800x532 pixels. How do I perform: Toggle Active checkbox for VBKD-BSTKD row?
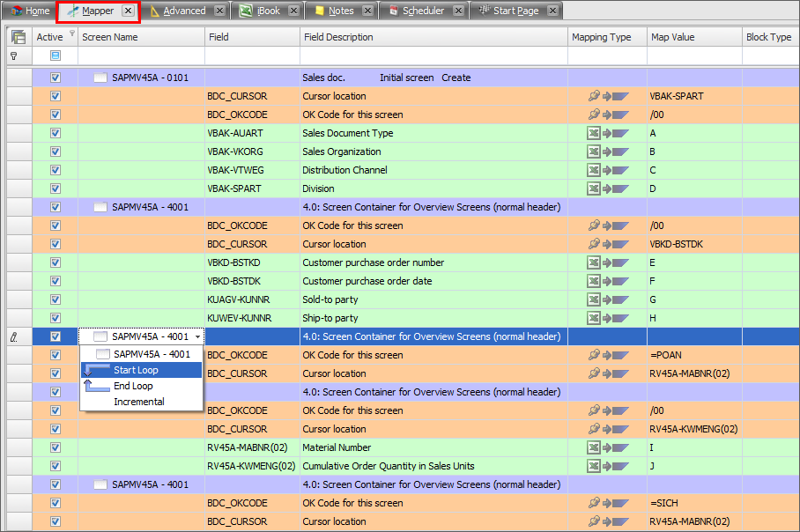56,262
